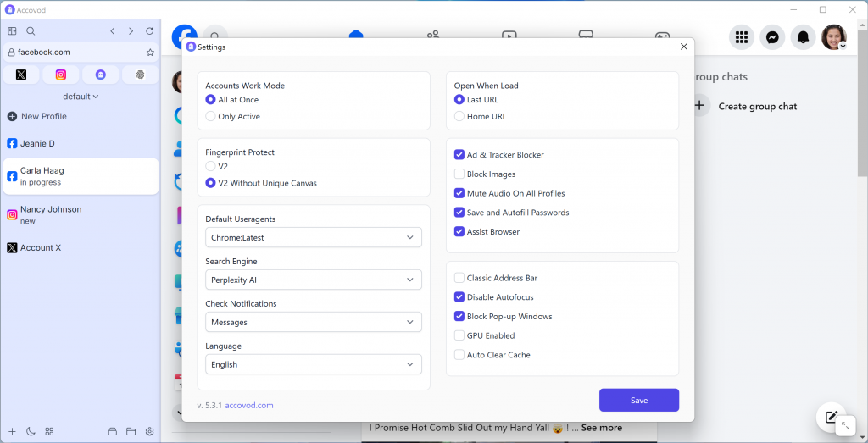Open the sidebar search magnifier icon
The width and height of the screenshot is (868, 443).
click(x=31, y=31)
